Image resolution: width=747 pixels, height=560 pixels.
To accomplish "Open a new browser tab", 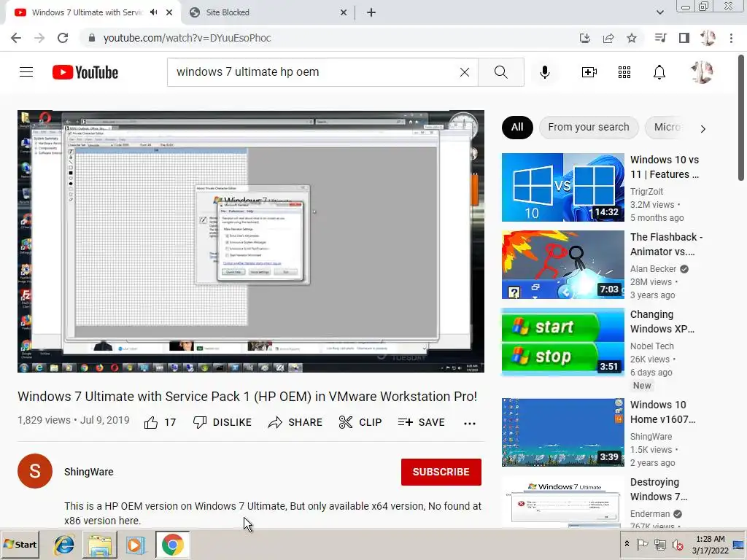I will pos(371,12).
